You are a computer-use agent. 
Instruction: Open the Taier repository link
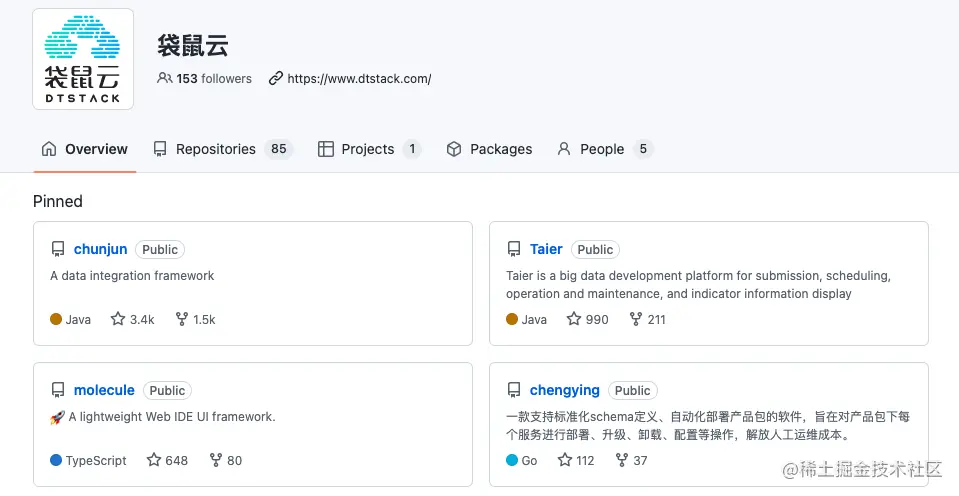coord(546,249)
